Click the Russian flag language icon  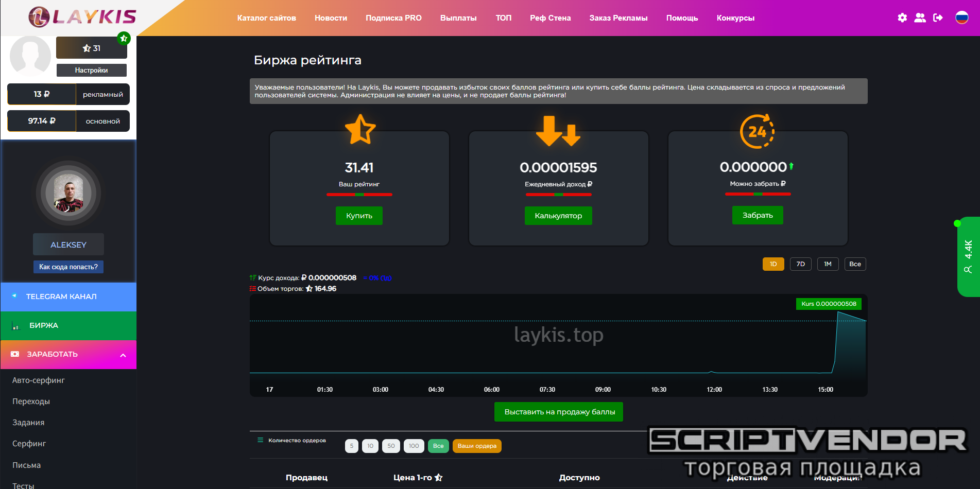961,18
